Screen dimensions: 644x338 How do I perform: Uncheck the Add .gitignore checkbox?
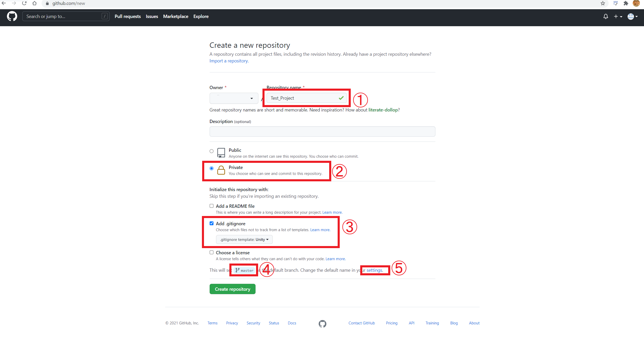[x=211, y=223]
